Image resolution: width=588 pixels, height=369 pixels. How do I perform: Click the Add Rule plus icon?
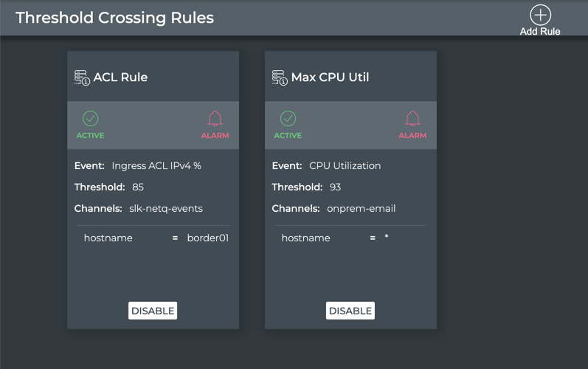click(x=540, y=15)
